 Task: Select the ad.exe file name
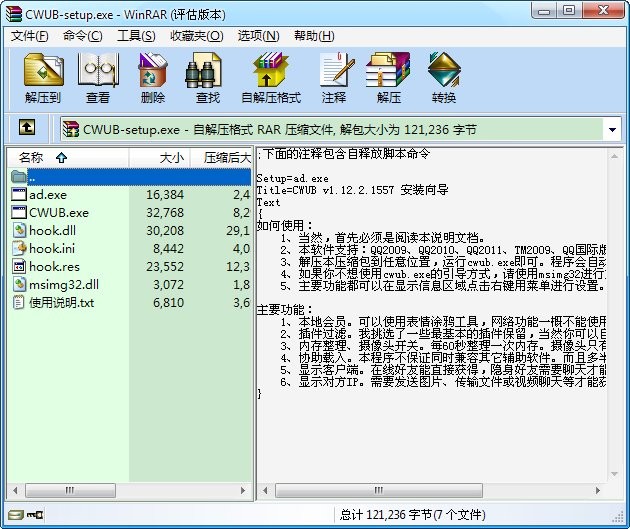tap(48, 195)
